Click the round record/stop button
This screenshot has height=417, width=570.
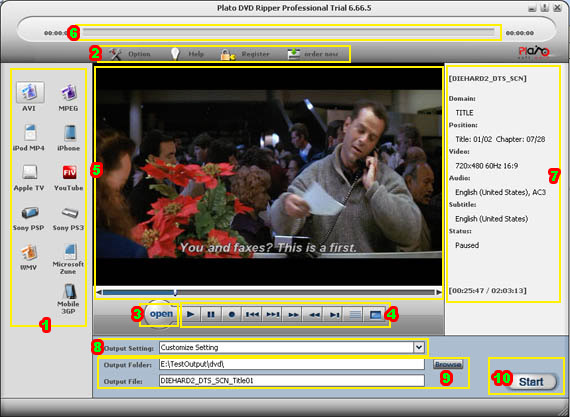[232, 315]
